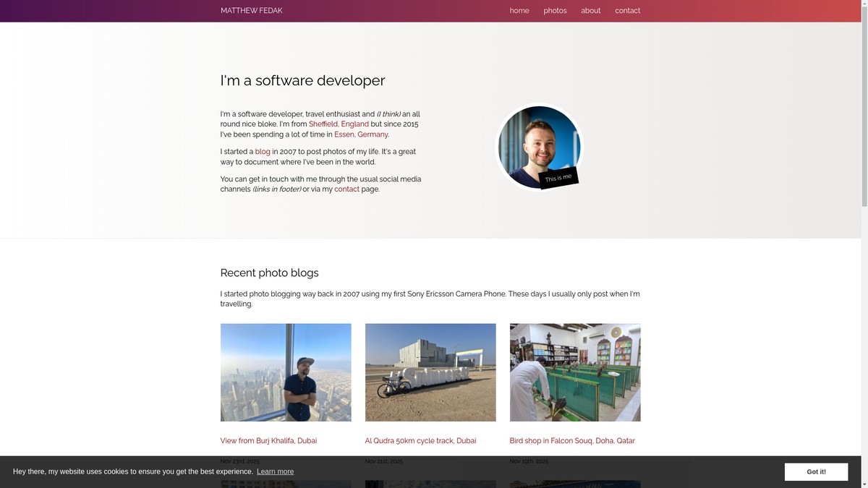The height and width of the screenshot is (488, 868).
Task: Open the contact link in the top navigation
Action: [x=627, y=11]
